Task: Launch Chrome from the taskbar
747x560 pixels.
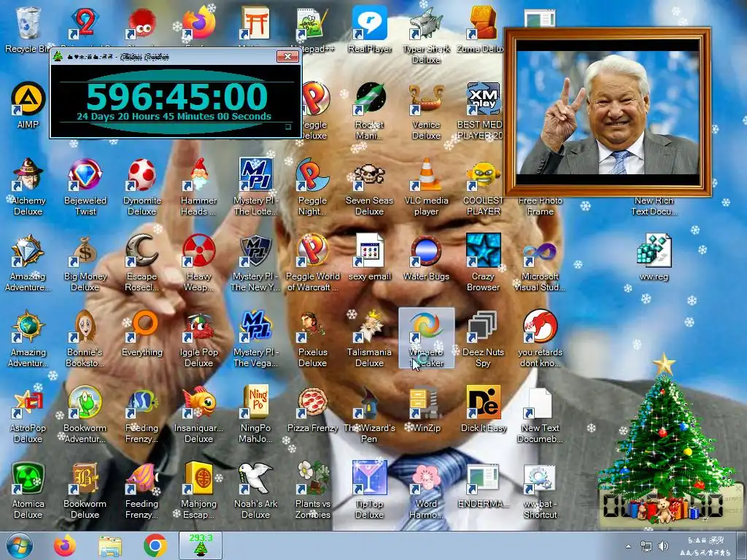Action: [x=155, y=545]
